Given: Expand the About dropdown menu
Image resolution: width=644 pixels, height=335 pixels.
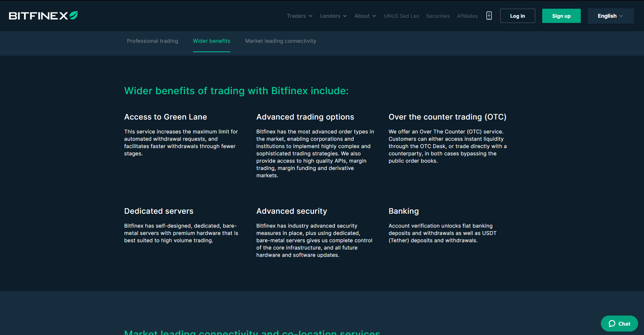Looking at the screenshot, I should click(365, 16).
